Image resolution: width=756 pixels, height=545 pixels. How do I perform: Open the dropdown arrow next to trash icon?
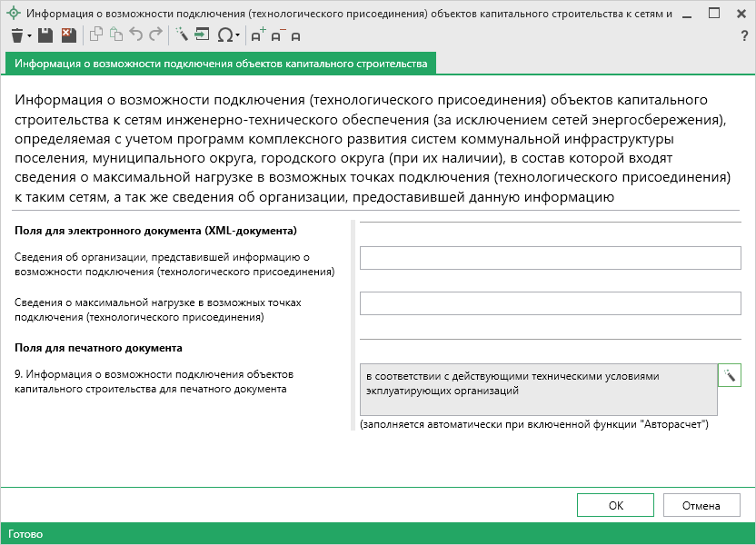point(29,36)
